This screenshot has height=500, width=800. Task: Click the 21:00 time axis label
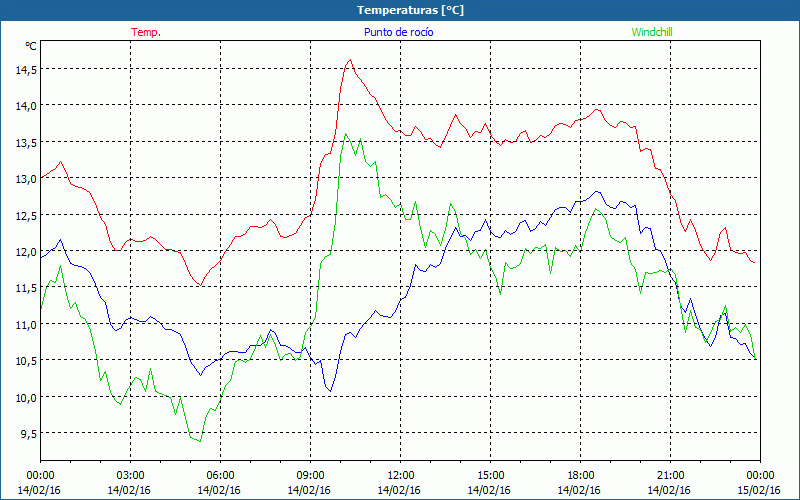point(670,476)
